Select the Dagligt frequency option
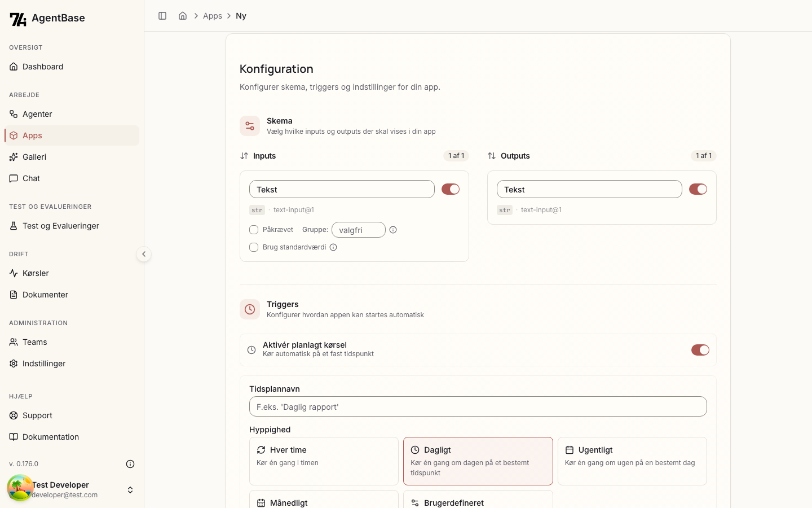 (x=478, y=461)
